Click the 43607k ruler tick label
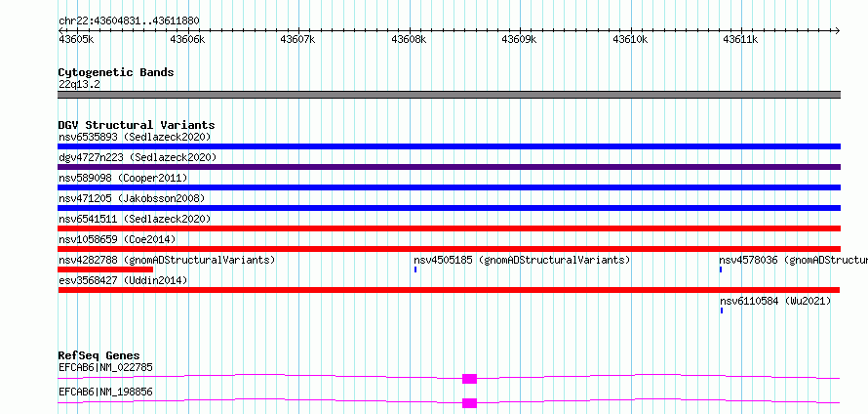This screenshot has height=414, width=868. [x=297, y=40]
